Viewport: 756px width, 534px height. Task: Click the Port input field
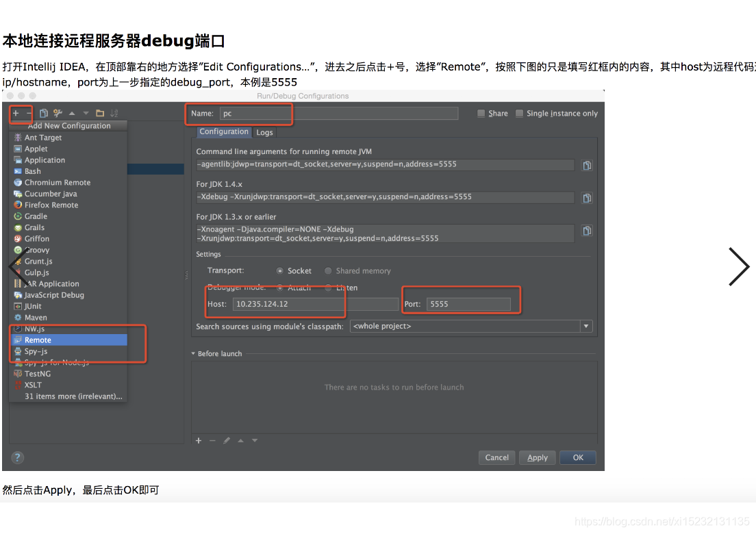click(x=468, y=304)
